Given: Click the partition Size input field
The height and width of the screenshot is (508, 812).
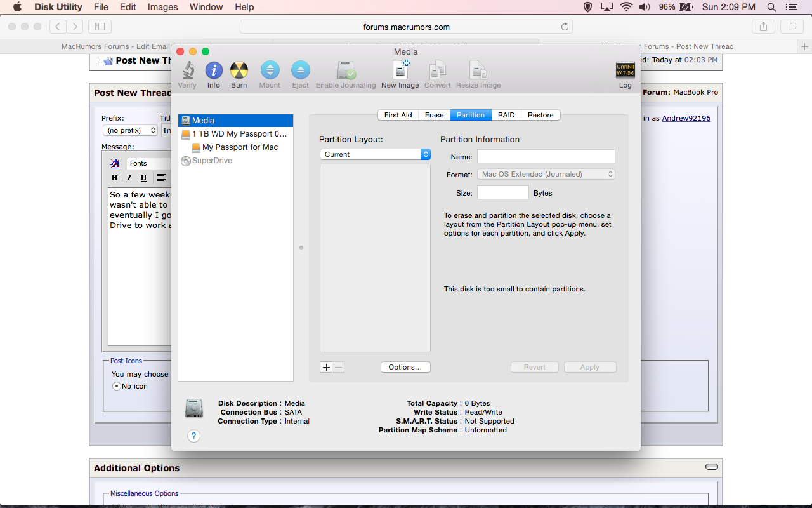Looking at the screenshot, I should click(x=503, y=192).
